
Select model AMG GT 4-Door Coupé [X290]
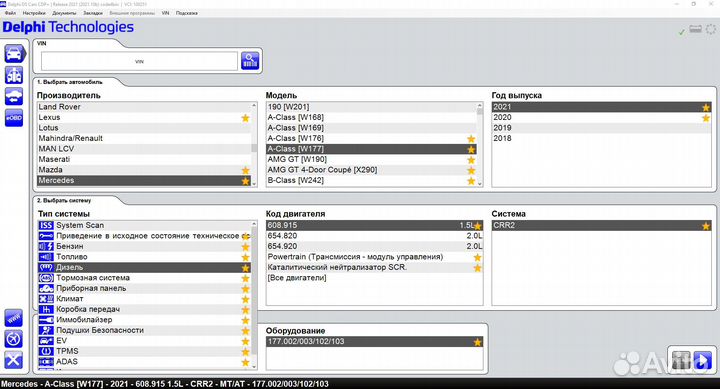[371, 170]
